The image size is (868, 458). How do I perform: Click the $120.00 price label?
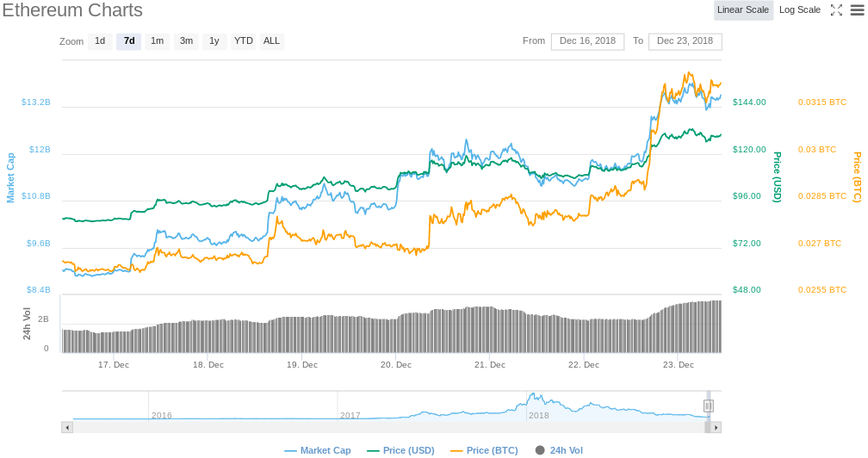(x=749, y=150)
